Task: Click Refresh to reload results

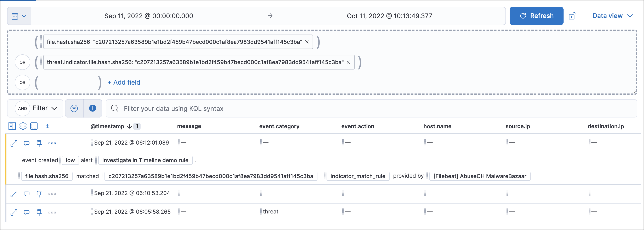Action: (x=536, y=16)
